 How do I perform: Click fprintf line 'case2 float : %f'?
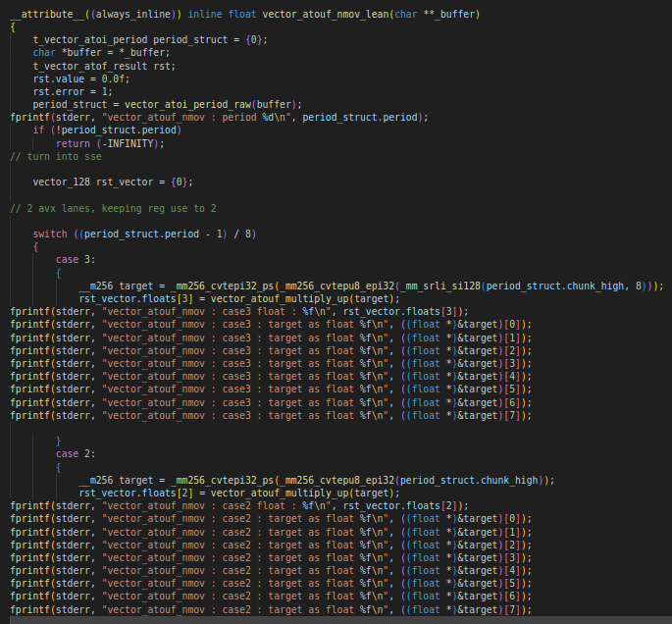tap(239, 506)
